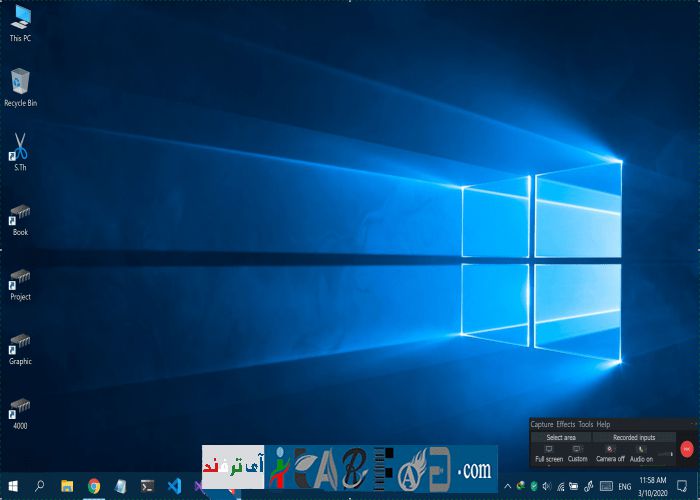Open Google Chrome from the taskbar
This screenshot has width=700, height=500.
pyautogui.click(x=94, y=486)
